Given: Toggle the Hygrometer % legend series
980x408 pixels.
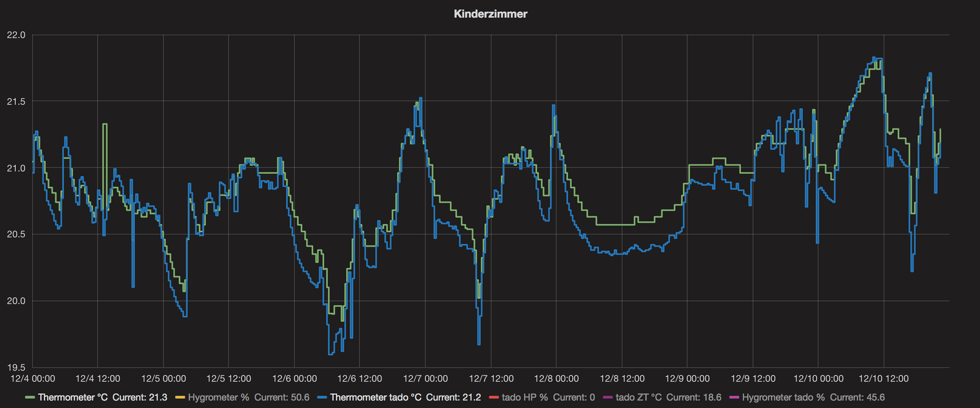Looking at the screenshot, I should (x=218, y=398).
